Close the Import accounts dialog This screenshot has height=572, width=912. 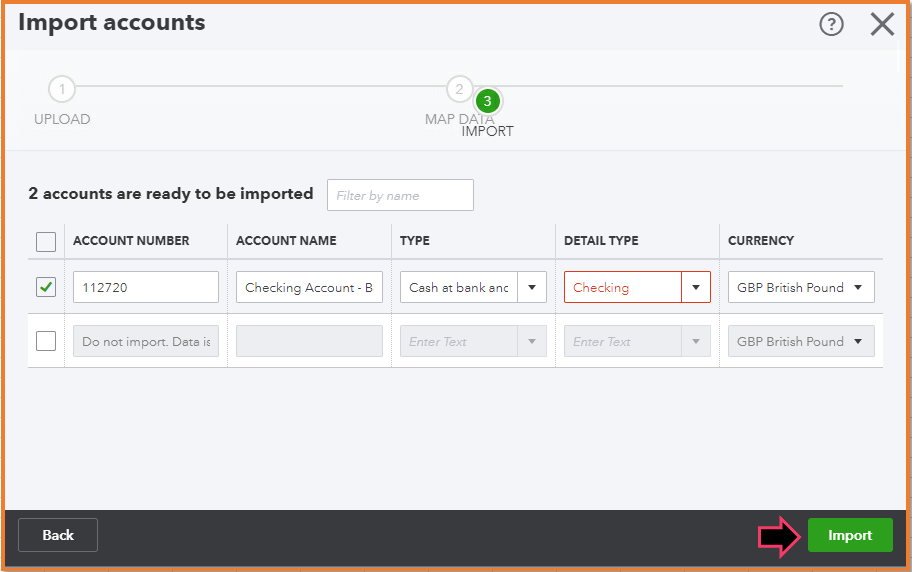click(882, 24)
